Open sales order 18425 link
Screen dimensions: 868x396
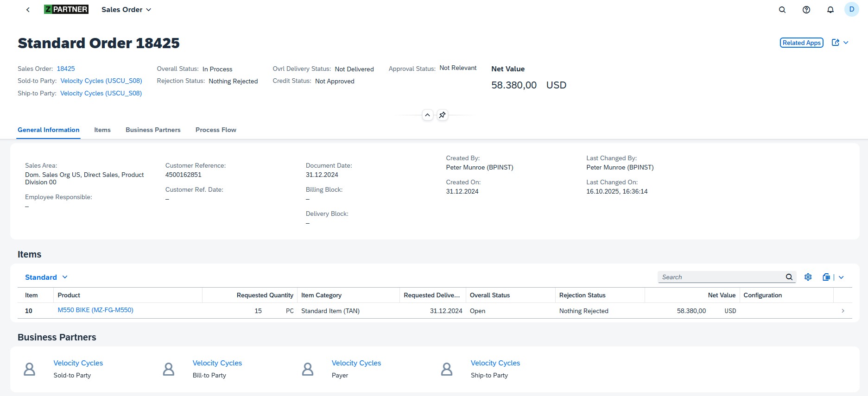[66, 69]
